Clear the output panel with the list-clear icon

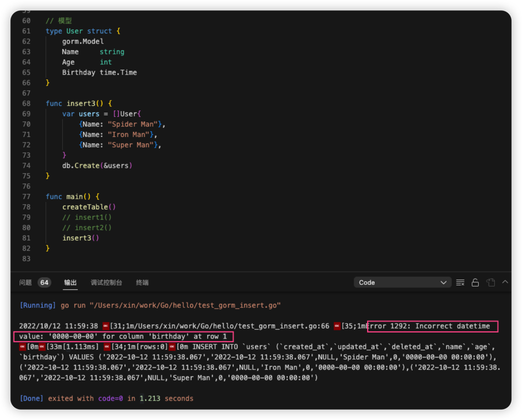click(x=460, y=282)
